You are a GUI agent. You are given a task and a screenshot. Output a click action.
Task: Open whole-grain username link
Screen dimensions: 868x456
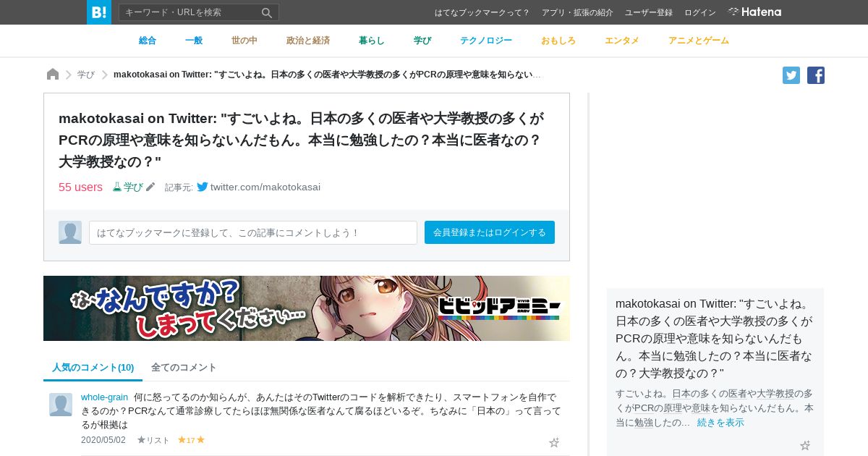point(104,397)
